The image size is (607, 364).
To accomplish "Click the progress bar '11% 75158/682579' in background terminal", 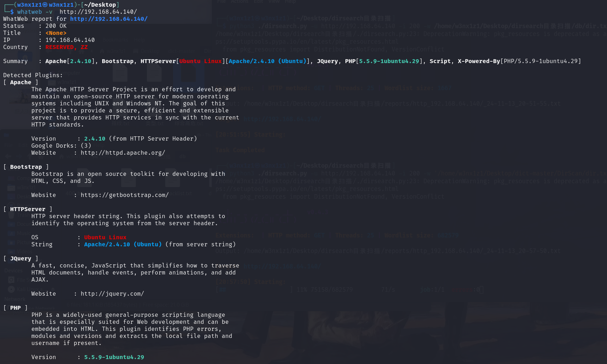I will tap(284, 290).
